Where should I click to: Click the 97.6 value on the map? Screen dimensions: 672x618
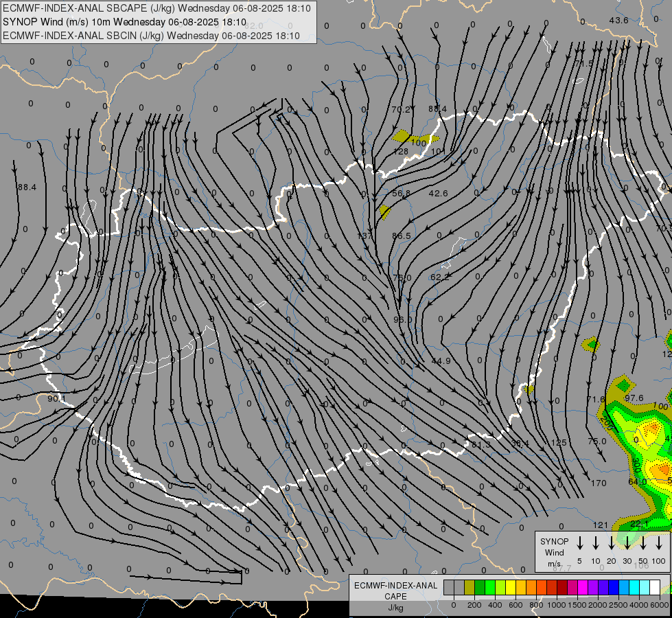pyautogui.click(x=634, y=398)
